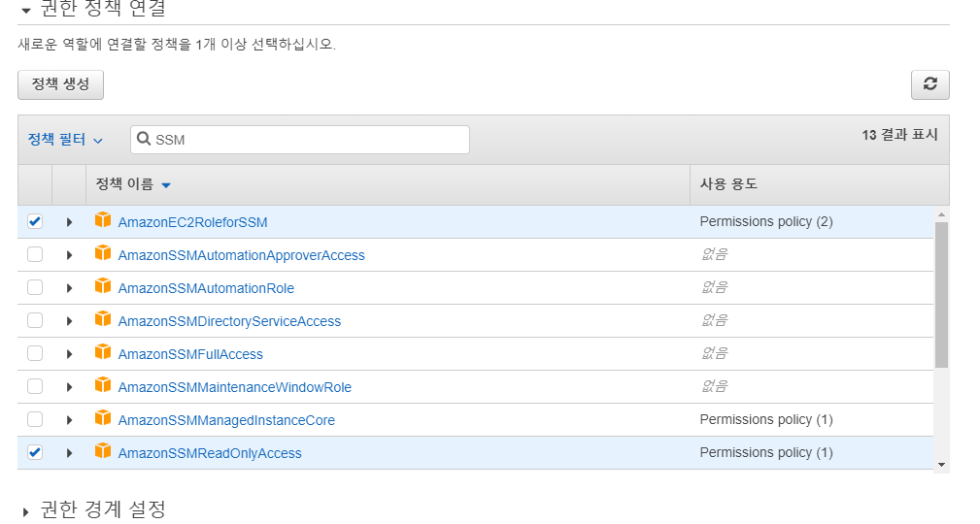The width and height of the screenshot is (980, 524).
Task: Check the AmazonSSMManagedInstanceCore checkbox
Action: tap(35, 419)
